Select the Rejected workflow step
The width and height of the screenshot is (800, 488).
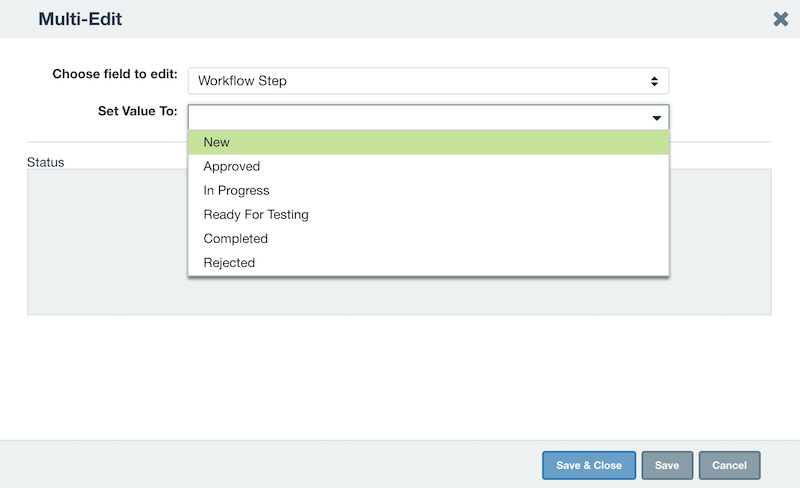(428, 262)
